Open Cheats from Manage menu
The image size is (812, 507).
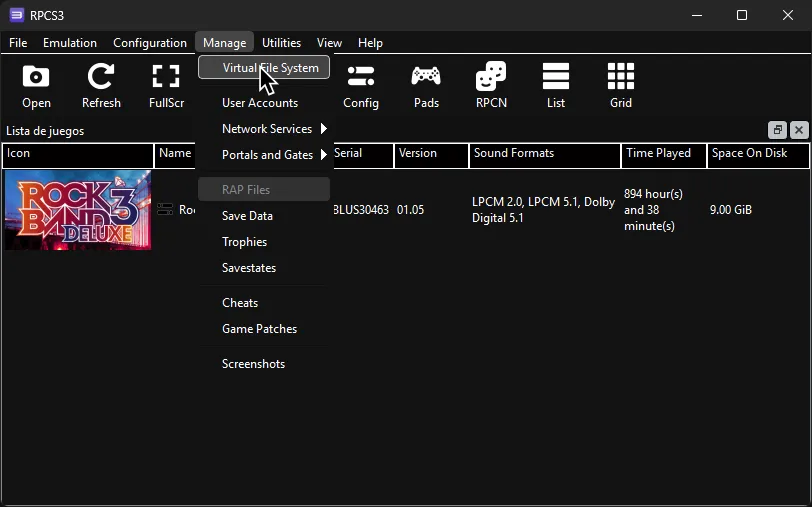pyautogui.click(x=264, y=302)
